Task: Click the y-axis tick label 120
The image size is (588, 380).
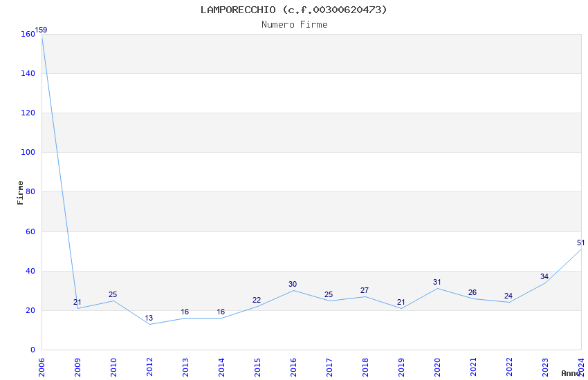Action: tap(28, 113)
